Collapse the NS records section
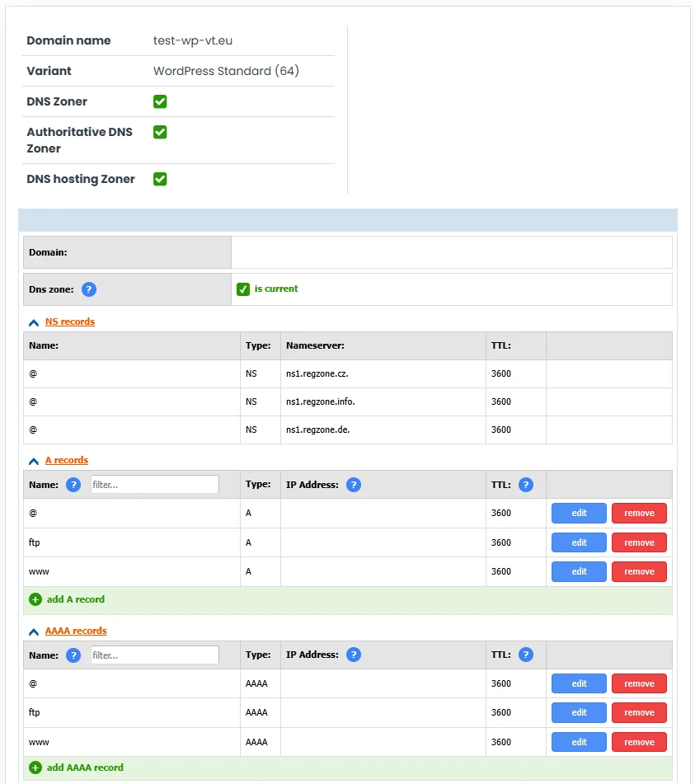Screen dimensions: 695x784 [x=32, y=322]
